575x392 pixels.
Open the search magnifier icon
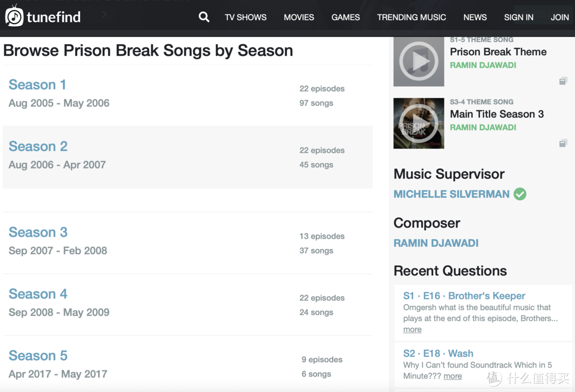click(204, 17)
